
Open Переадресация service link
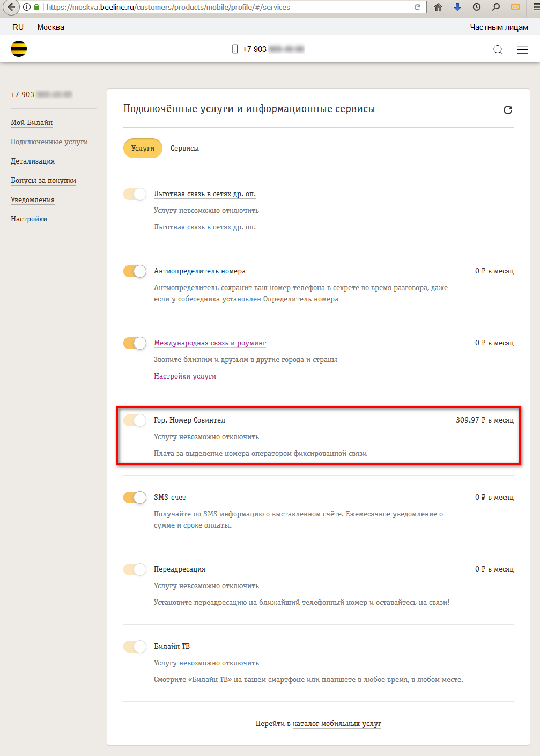[180, 569]
